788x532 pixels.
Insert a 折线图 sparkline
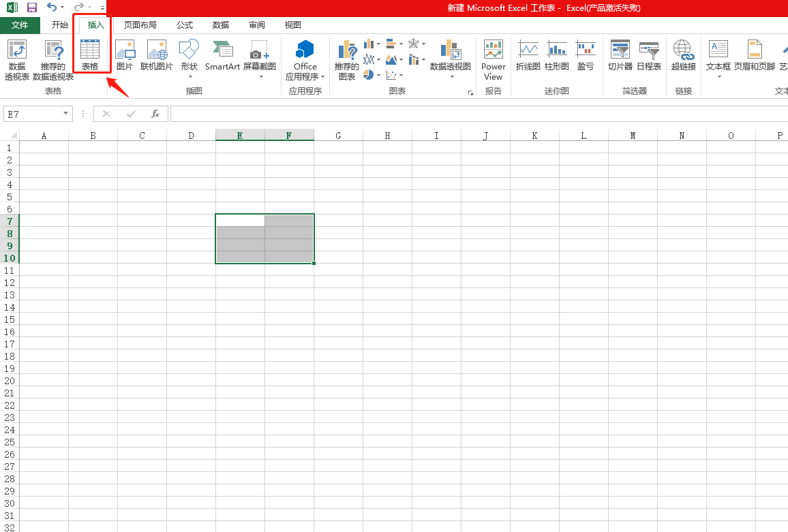point(528,54)
